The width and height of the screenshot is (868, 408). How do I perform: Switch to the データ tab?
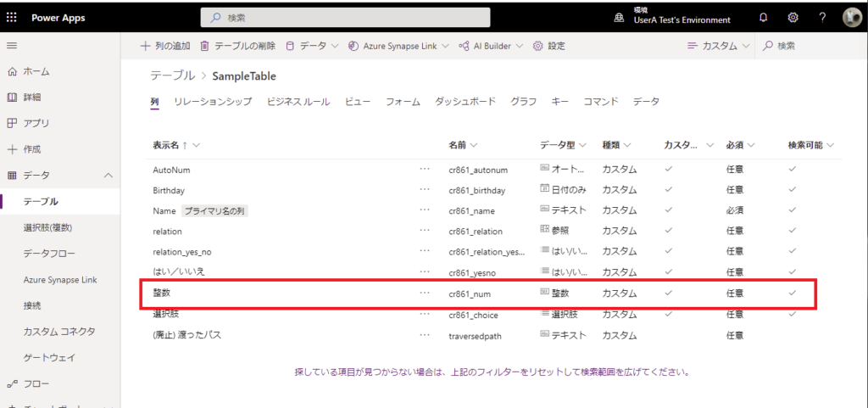tap(646, 102)
